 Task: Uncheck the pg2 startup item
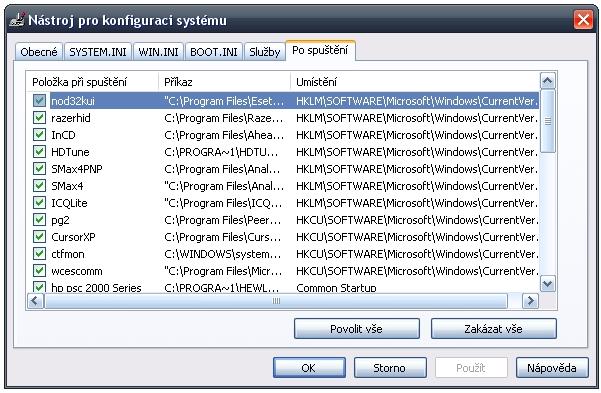[x=39, y=220]
